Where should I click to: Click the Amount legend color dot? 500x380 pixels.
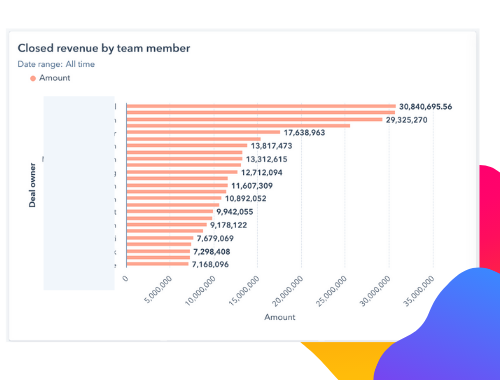(x=33, y=78)
